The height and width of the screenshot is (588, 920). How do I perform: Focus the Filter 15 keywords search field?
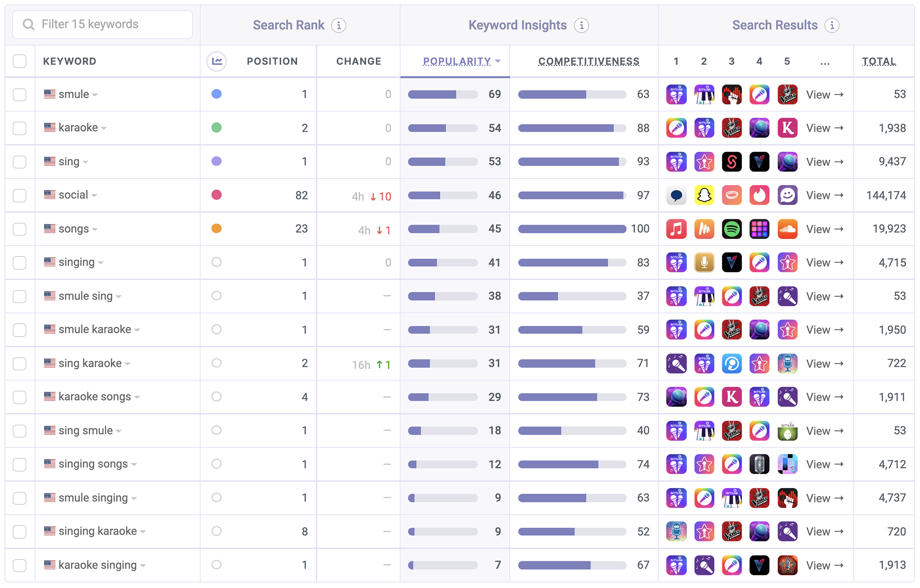pos(103,24)
